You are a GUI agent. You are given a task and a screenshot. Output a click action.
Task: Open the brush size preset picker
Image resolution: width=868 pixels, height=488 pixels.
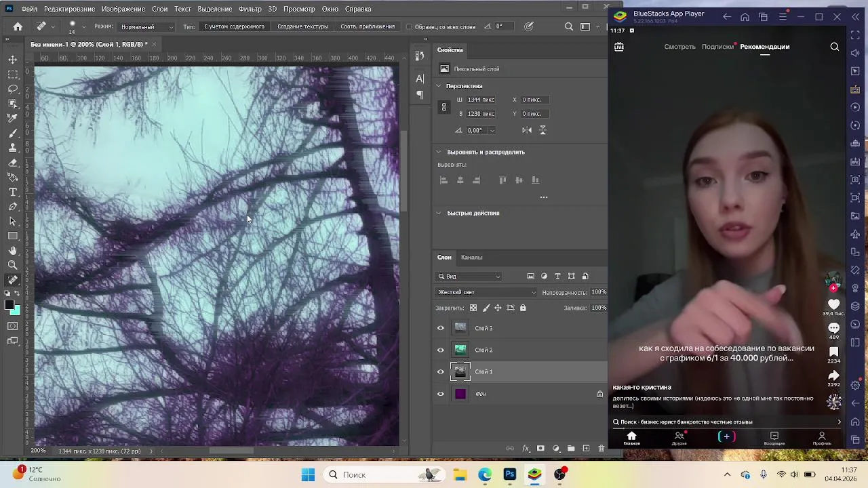click(x=83, y=26)
